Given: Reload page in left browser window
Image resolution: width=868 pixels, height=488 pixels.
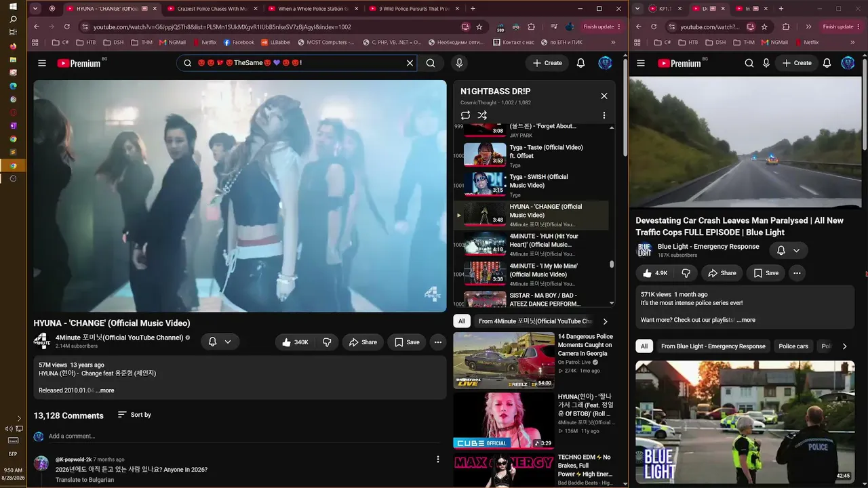Looking at the screenshot, I should pos(66,26).
